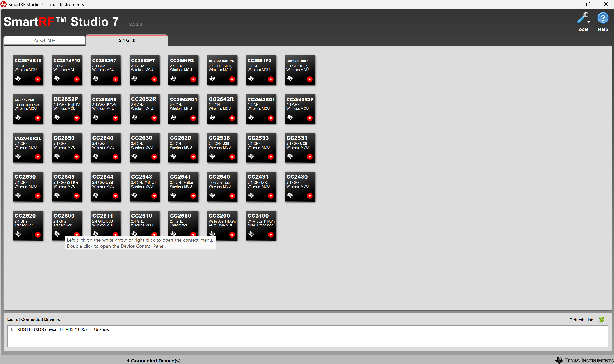The image size is (614, 364).
Task: Switch to the Sub-1 GHz tab
Action: (x=44, y=41)
